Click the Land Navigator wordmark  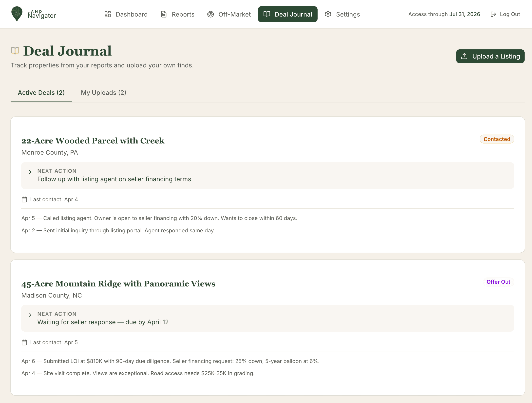point(42,14)
